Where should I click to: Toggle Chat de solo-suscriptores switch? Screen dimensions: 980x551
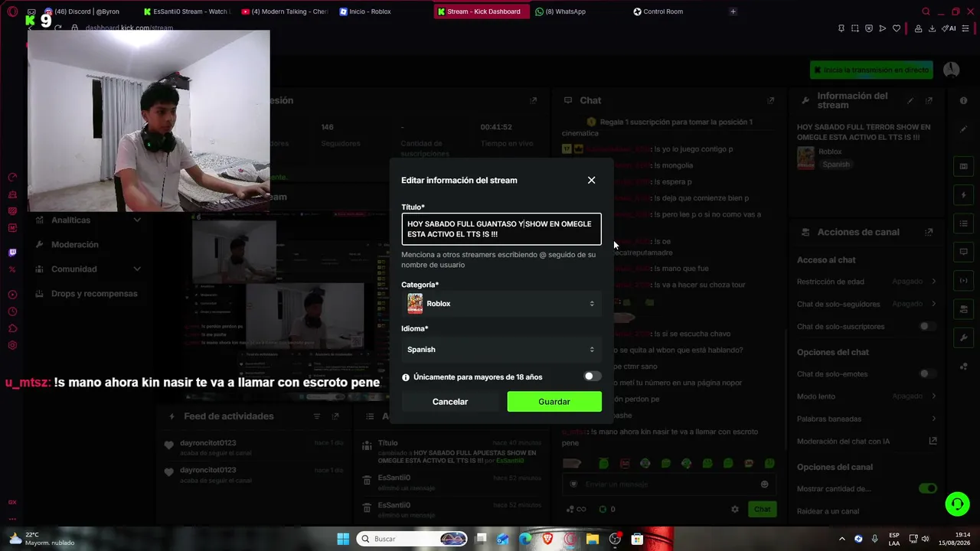(x=927, y=327)
